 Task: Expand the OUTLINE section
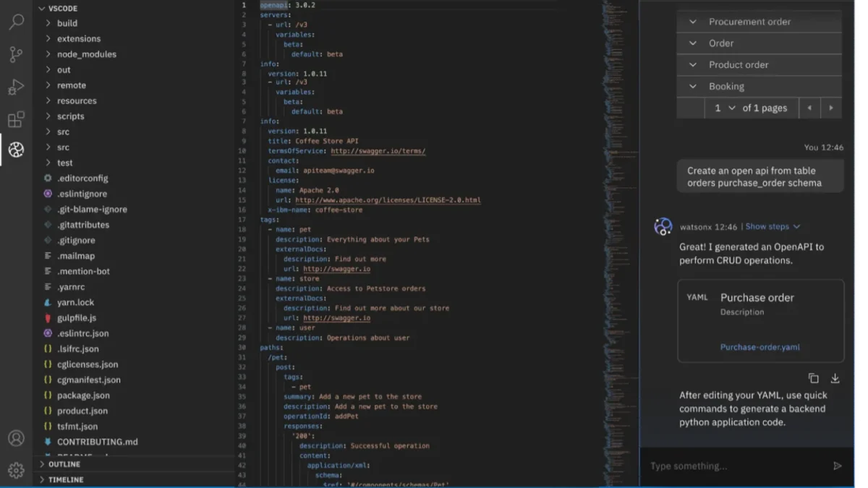coord(59,464)
